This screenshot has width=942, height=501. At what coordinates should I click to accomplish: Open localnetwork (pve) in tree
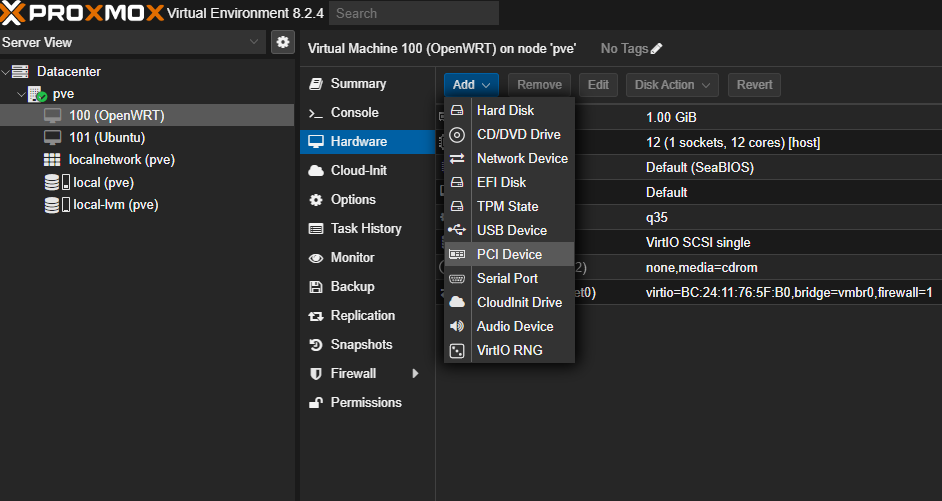click(122, 160)
